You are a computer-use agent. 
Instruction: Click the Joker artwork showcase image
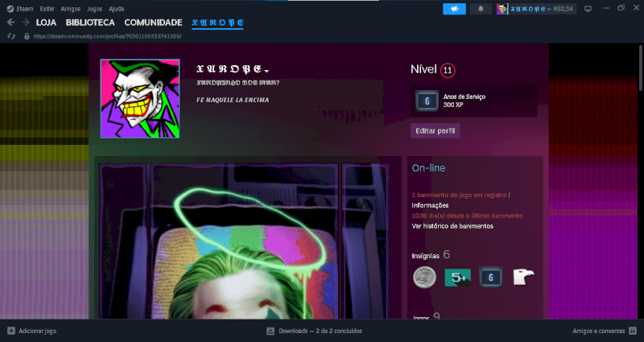click(244, 241)
